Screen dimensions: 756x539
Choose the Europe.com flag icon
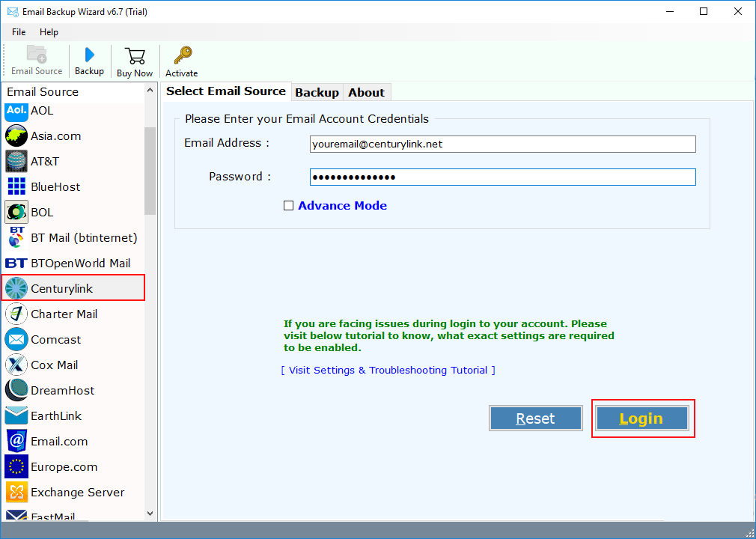[x=16, y=466]
